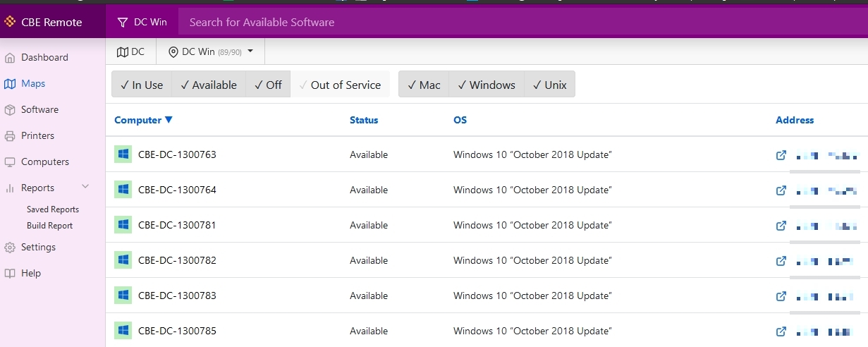Open the DC Win filter funnel icon
This screenshot has height=347, width=868.
pos(123,22)
